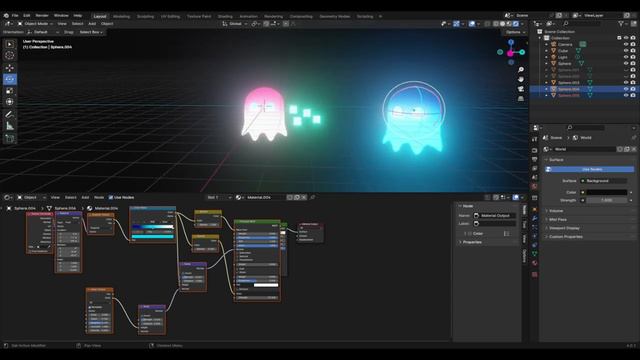The width and height of the screenshot is (640, 360).
Task: Select the Select Box tool in viewport toolbar
Action: coord(10,44)
